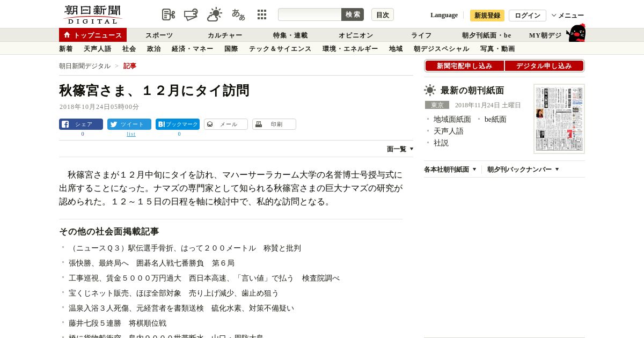Click the tweet 'list' link

click(x=131, y=134)
